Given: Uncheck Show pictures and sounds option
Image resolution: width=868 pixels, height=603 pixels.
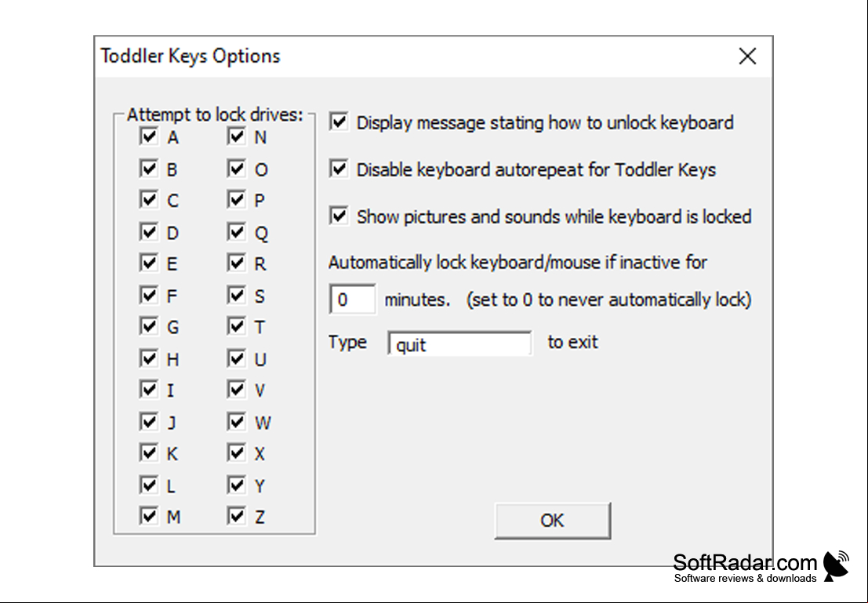Looking at the screenshot, I should [339, 216].
